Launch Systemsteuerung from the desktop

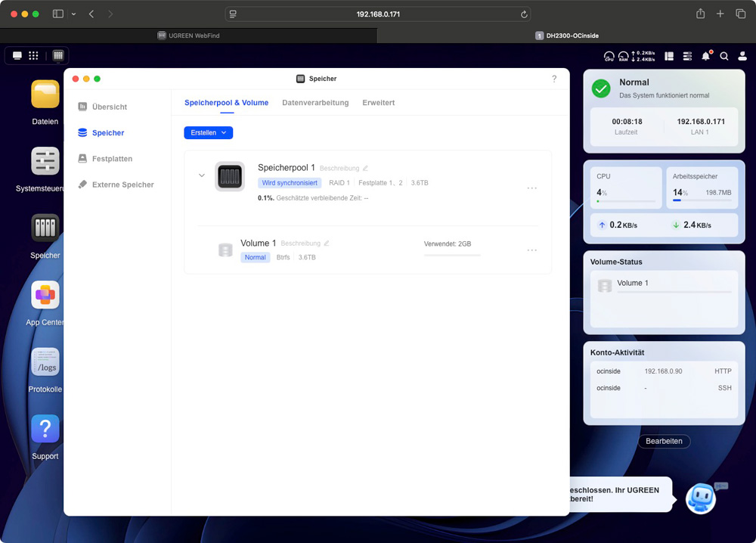click(x=45, y=161)
